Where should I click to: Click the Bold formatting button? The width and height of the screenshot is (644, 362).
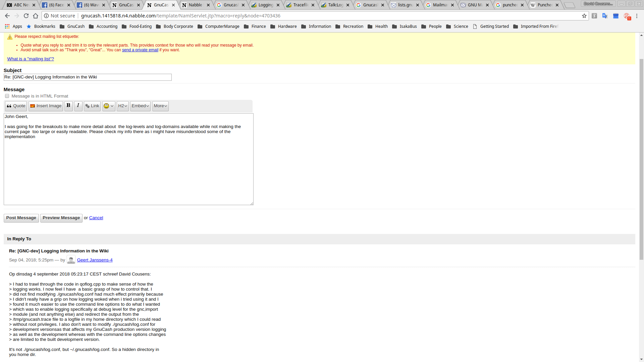click(x=68, y=106)
